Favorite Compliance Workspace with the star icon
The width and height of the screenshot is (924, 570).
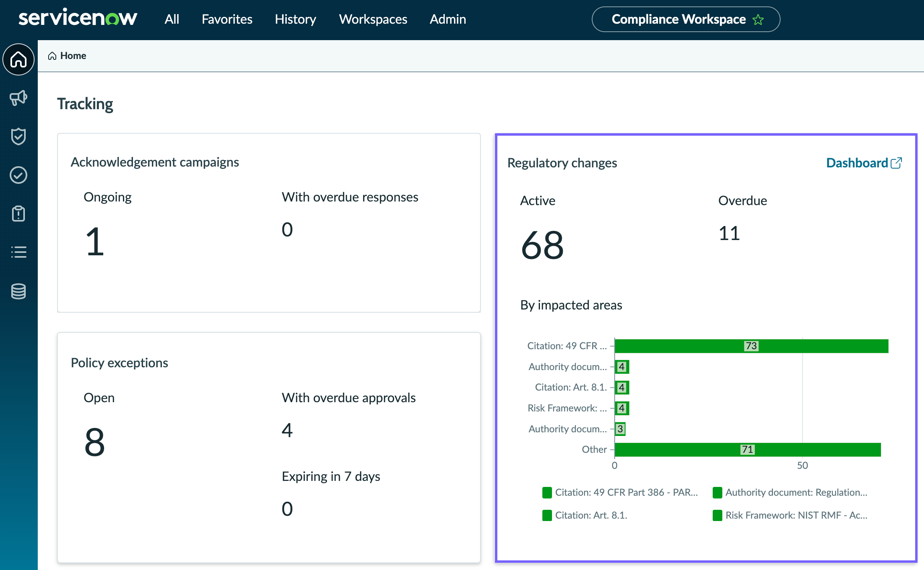758,19
